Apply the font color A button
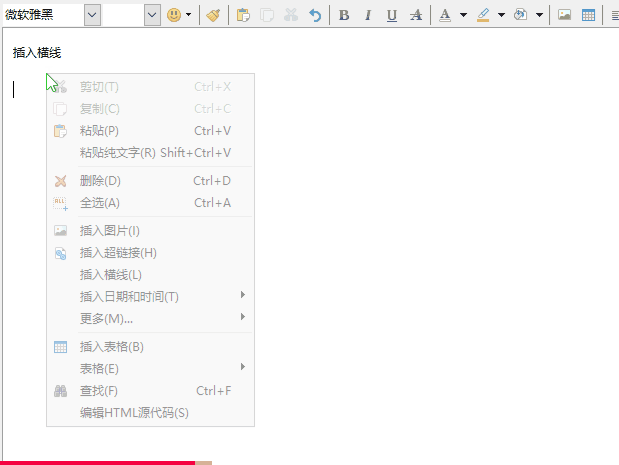This screenshot has width=619, height=465. pyautogui.click(x=445, y=15)
